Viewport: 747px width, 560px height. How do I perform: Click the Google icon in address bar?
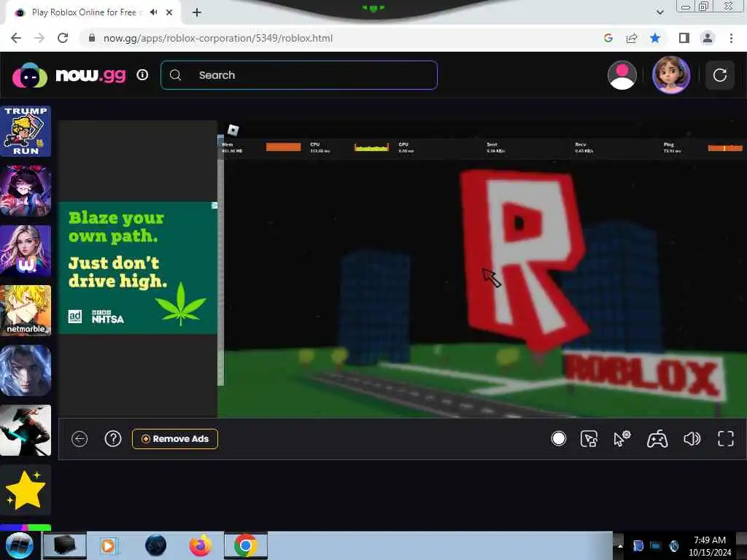(x=608, y=38)
